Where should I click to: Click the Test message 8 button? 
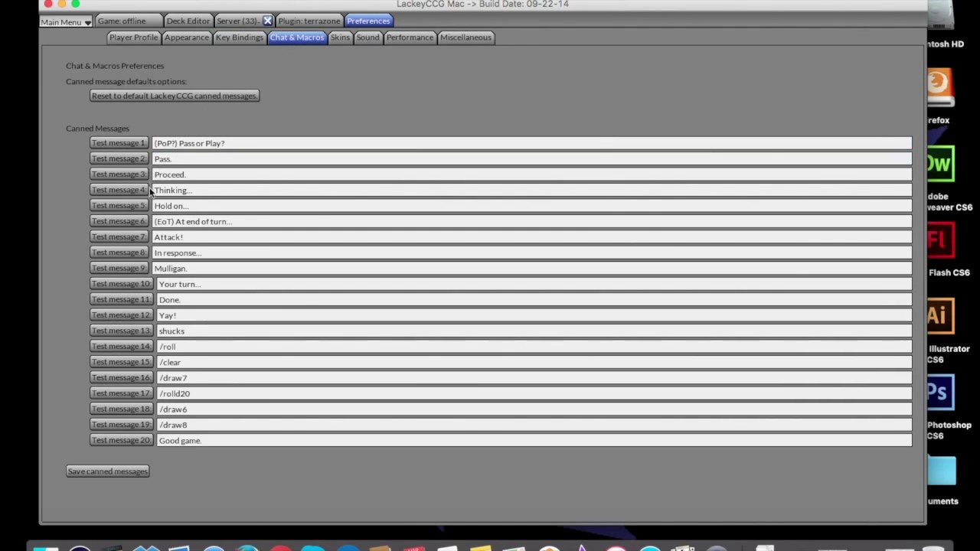pos(119,253)
